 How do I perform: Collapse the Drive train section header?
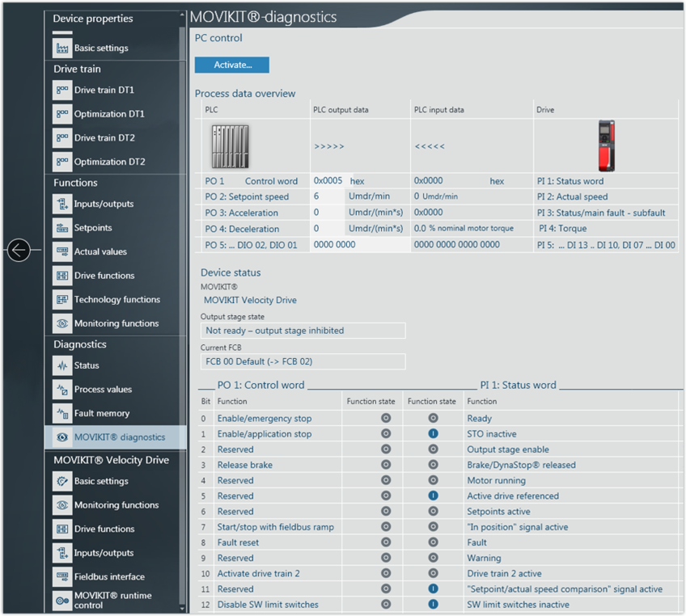tap(77, 70)
